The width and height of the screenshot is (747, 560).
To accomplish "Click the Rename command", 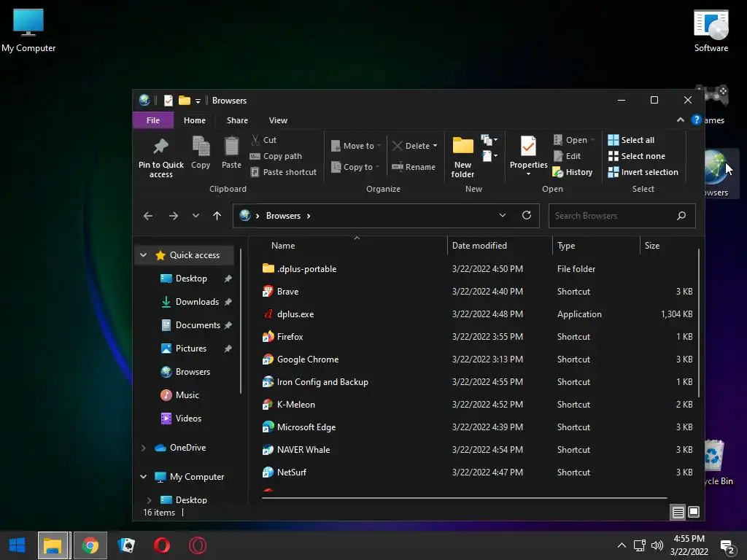I will coord(413,167).
